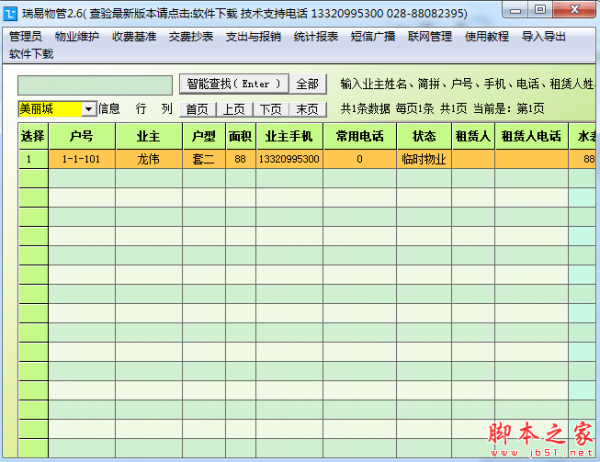600x462 pixels.
Task: Go to first page with 首页
Action: pos(197,109)
